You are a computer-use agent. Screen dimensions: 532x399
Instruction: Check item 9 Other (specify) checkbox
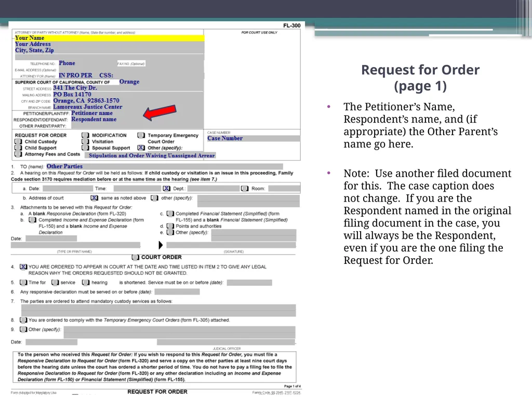[x=23, y=329]
